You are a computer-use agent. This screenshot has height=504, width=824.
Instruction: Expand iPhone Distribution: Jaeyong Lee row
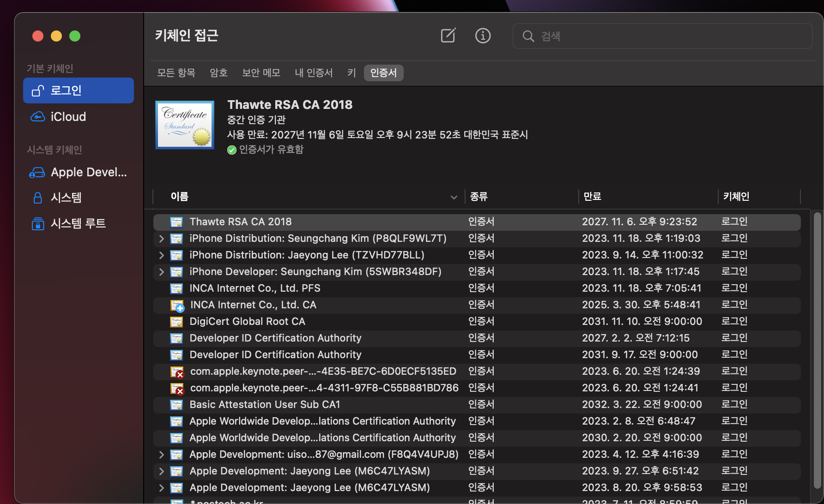(x=161, y=255)
